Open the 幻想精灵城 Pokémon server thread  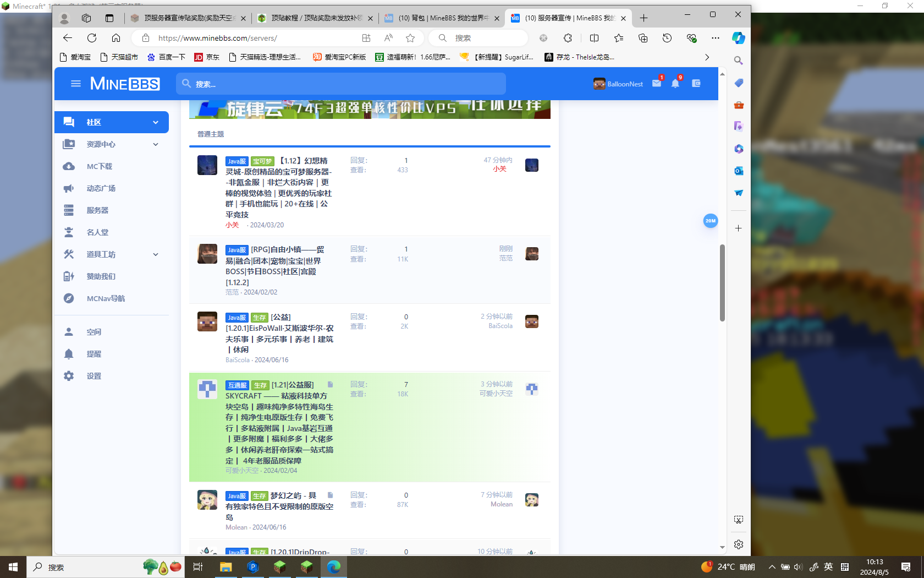278,188
